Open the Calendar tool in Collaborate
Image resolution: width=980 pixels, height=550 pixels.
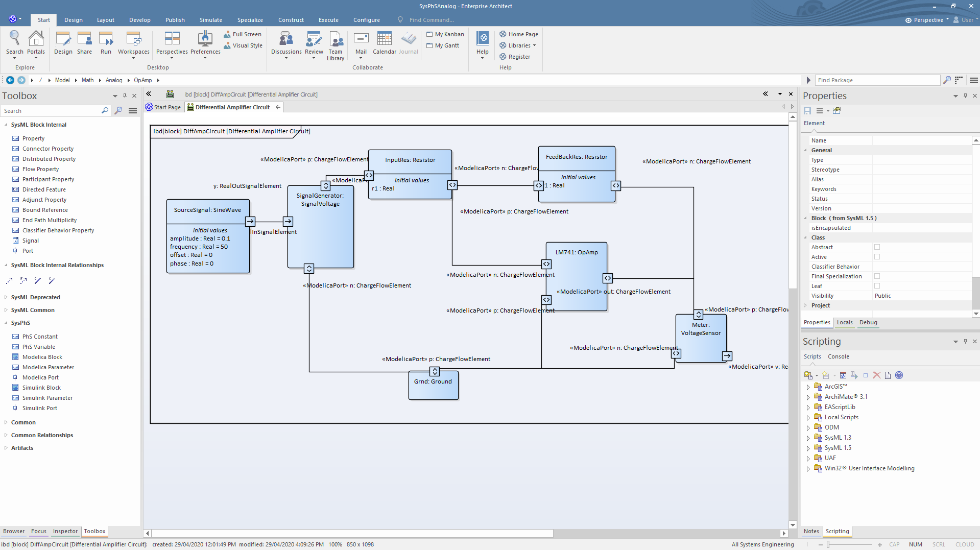(x=384, y=39)
